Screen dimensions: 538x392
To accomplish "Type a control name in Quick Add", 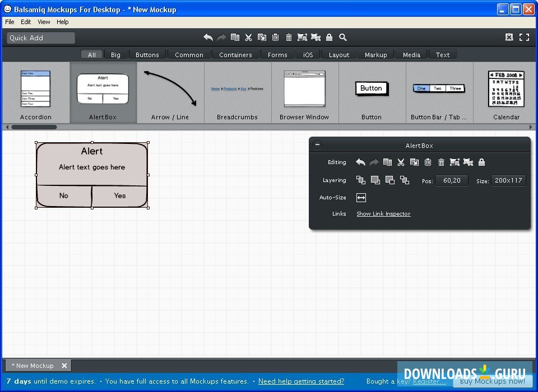I will 39,38.
